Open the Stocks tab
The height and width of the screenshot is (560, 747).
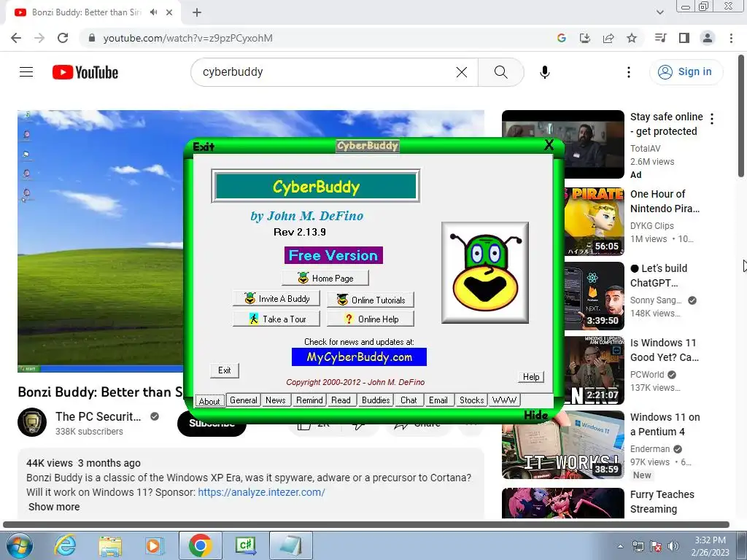(472, 400)
